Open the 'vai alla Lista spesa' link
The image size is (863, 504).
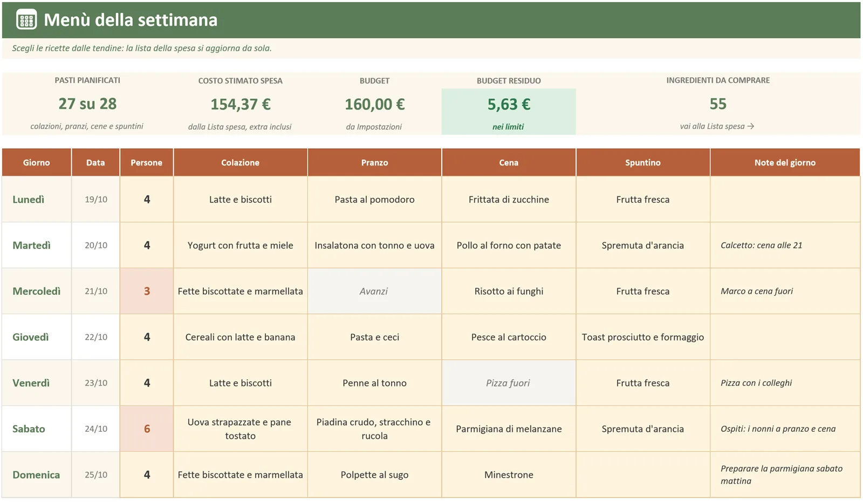point(717,126)
